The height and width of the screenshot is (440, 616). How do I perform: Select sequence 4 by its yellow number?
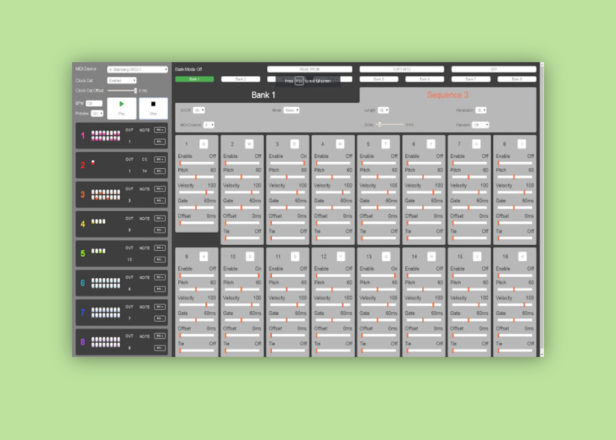pos(82,224)
